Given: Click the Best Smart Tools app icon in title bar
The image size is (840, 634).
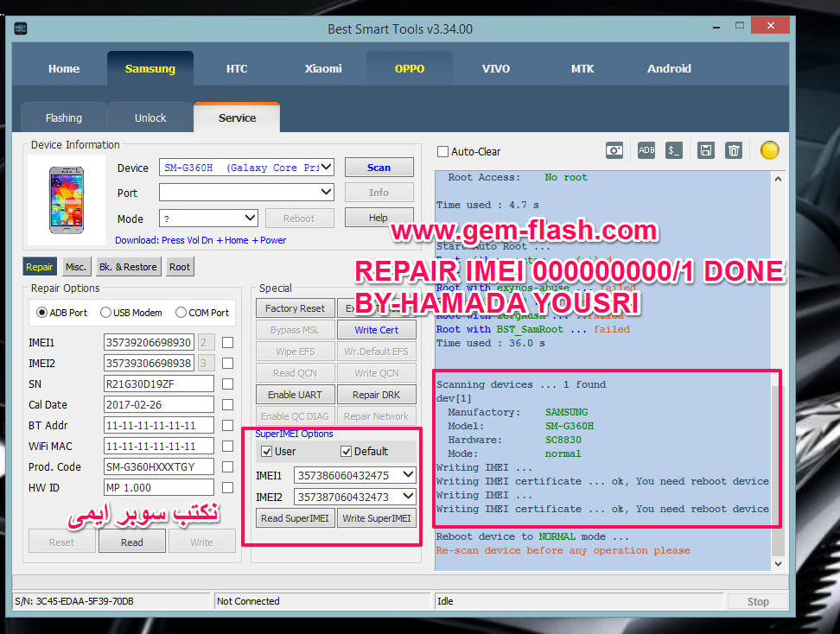Looking at the screenshot, I should point(21,29).
